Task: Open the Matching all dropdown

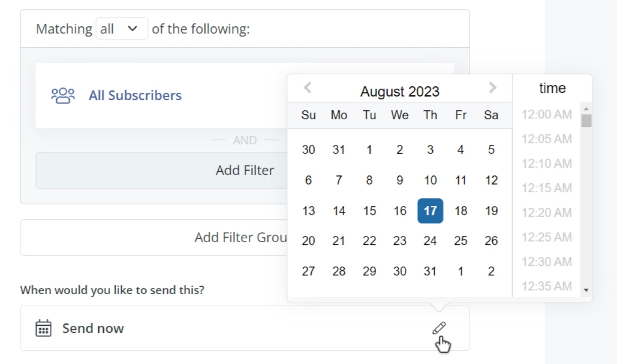Action: 122,29
